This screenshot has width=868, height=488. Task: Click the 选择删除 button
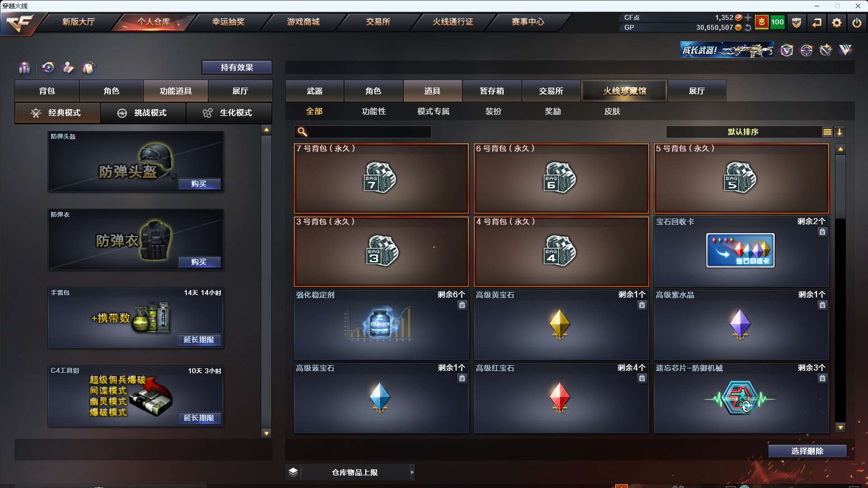(x=807, y=451)
